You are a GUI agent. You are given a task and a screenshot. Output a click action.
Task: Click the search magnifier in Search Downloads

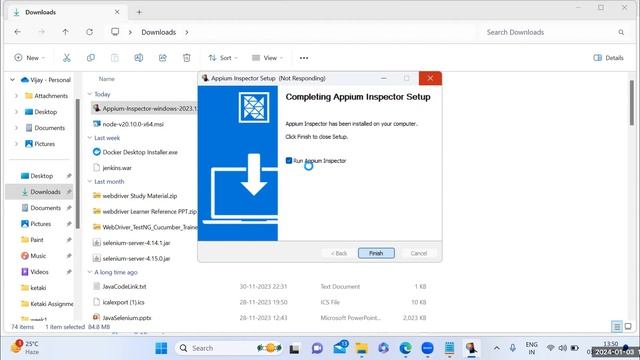pos(621,32)
